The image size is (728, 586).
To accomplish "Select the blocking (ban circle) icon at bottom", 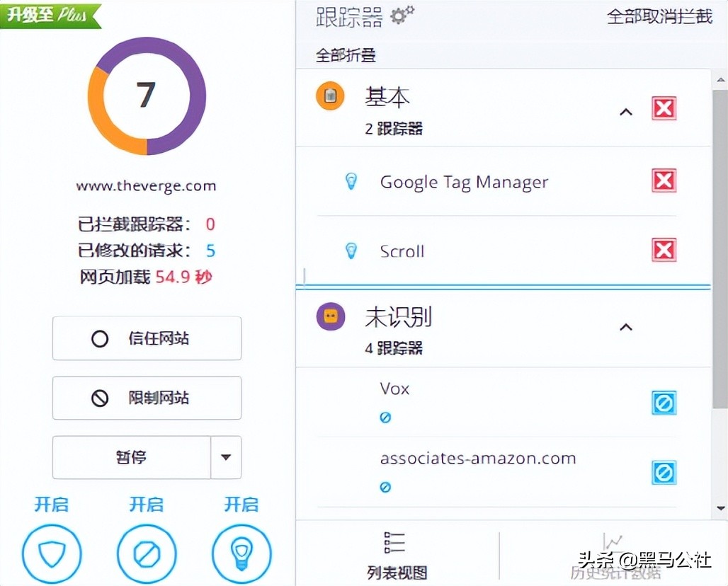I will tap(147, 555).
